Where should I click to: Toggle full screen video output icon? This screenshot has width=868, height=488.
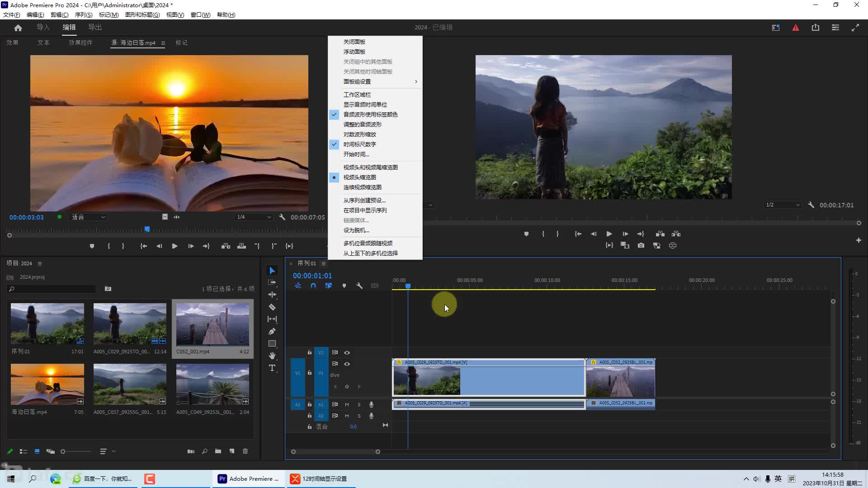[855, 28]
